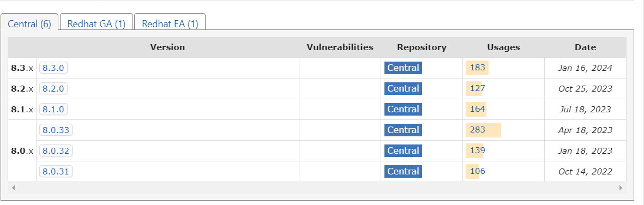Click the horizontal scrollbar left arrow
This screenshot has width=644, height=205.
13,188
